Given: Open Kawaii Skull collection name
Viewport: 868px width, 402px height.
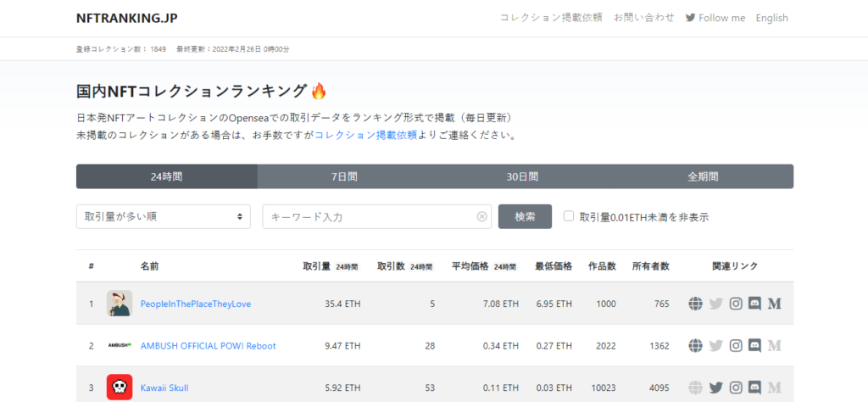Looking at the screenshot, I should tap(164, 388).
